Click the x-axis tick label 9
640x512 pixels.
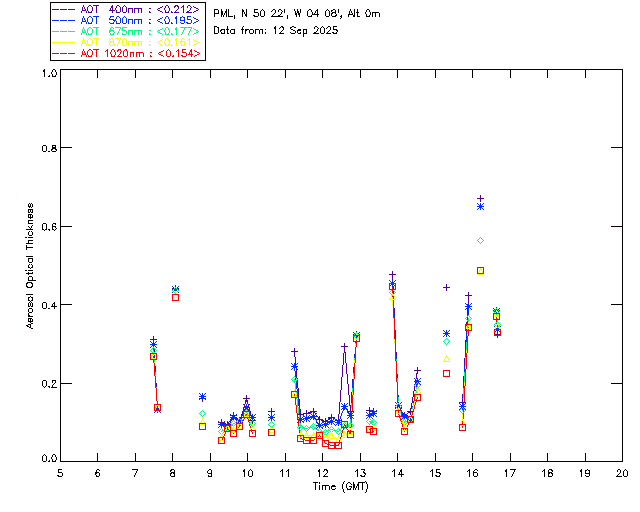(210, 473)
